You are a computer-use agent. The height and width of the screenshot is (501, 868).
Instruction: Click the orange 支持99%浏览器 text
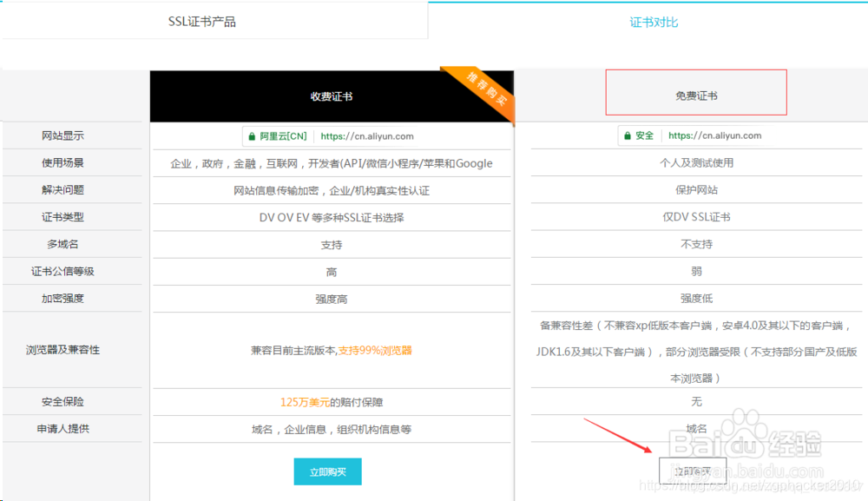point(375,351)
